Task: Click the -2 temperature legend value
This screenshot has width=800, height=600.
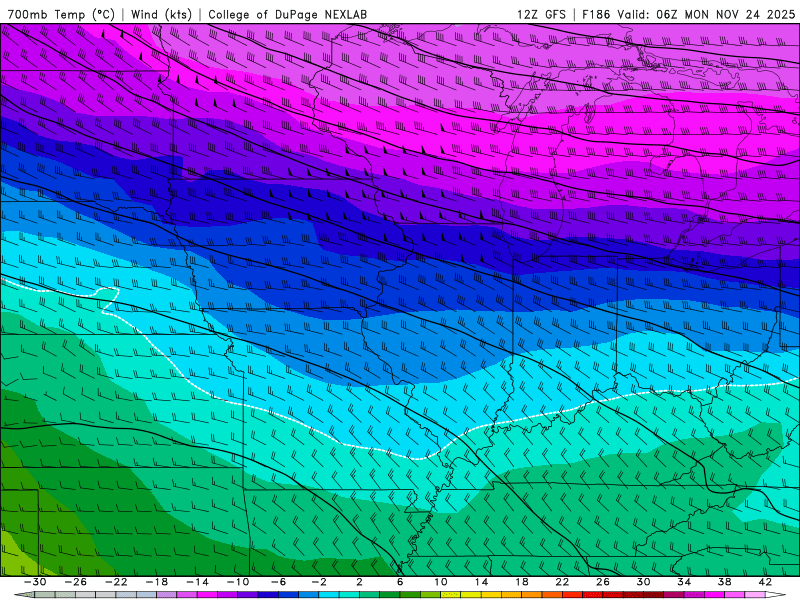Action: click(x=319, y=582)
